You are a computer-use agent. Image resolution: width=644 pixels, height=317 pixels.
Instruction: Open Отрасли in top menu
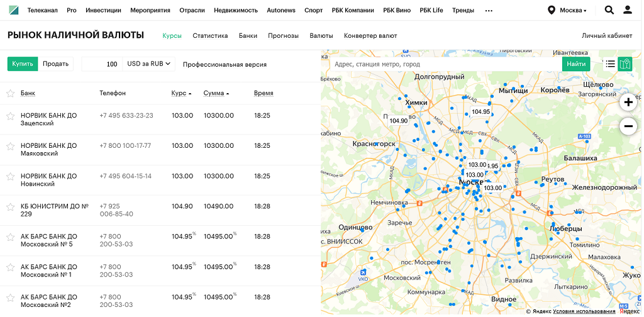192,10
